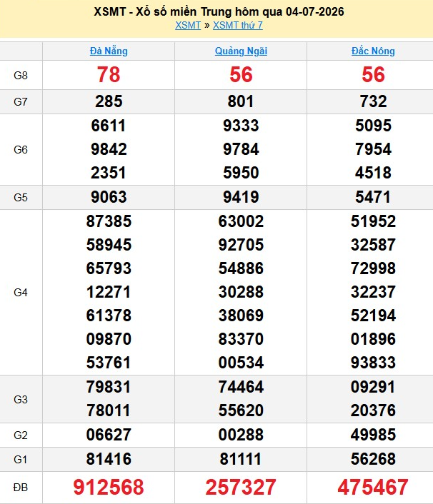Open the Đà Nẵng province link
The width and height of the screenshot is (433, 504).
109,51
